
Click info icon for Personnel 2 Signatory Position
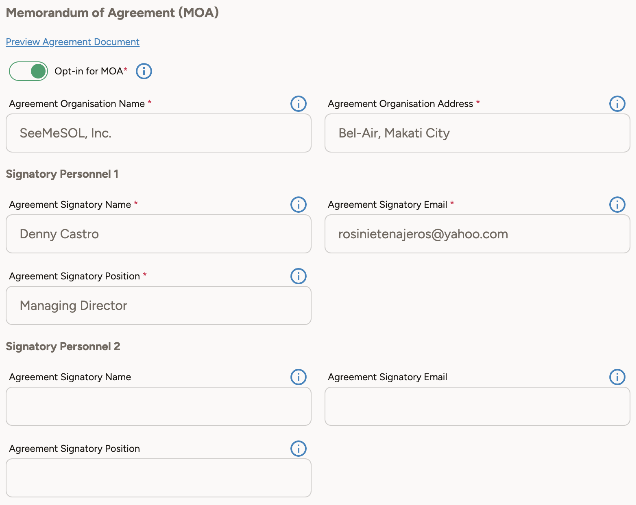click(x=298, y=449)
